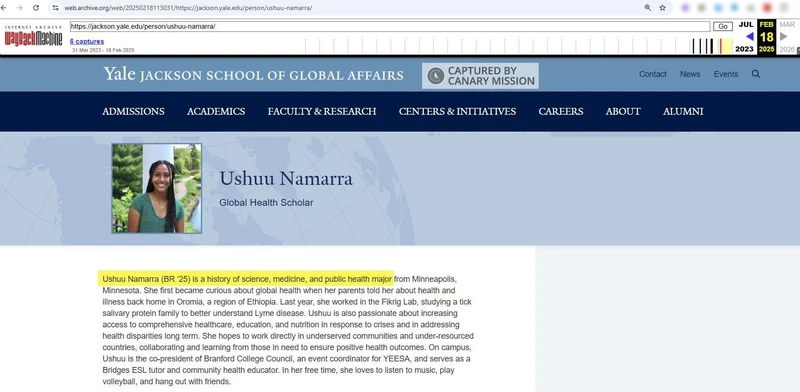Click the Wayback Machine URL input field
The height and width of the screenshot is (392, 800).
point(390,27)
